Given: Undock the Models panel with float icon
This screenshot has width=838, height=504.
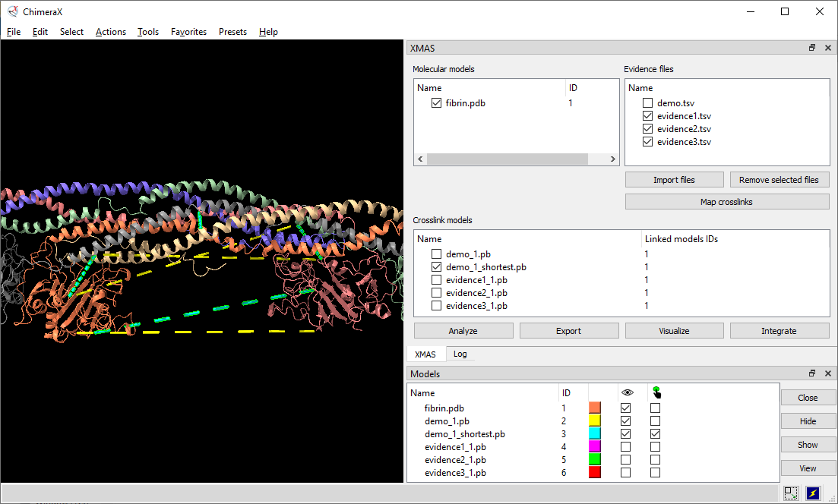Looking at the screenshot, I should pos(812,373).
